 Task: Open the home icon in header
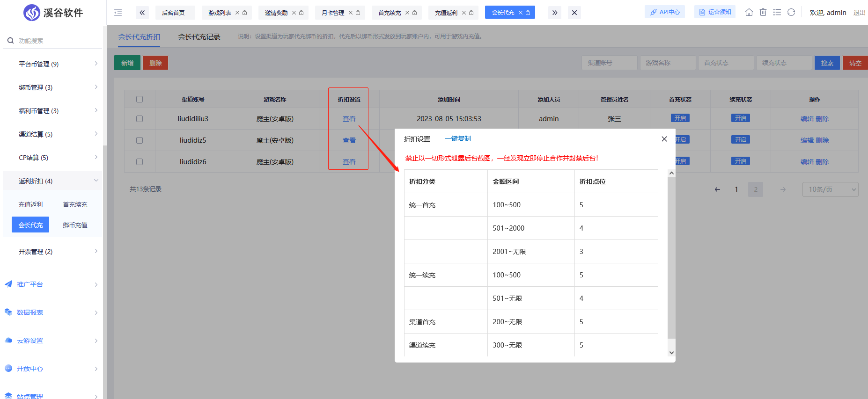749,12
